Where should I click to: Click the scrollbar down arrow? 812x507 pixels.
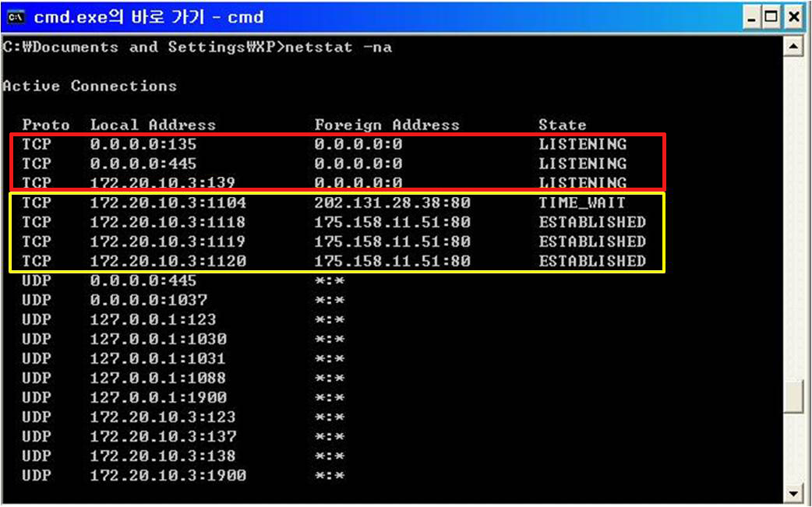(x=793, y=493)
